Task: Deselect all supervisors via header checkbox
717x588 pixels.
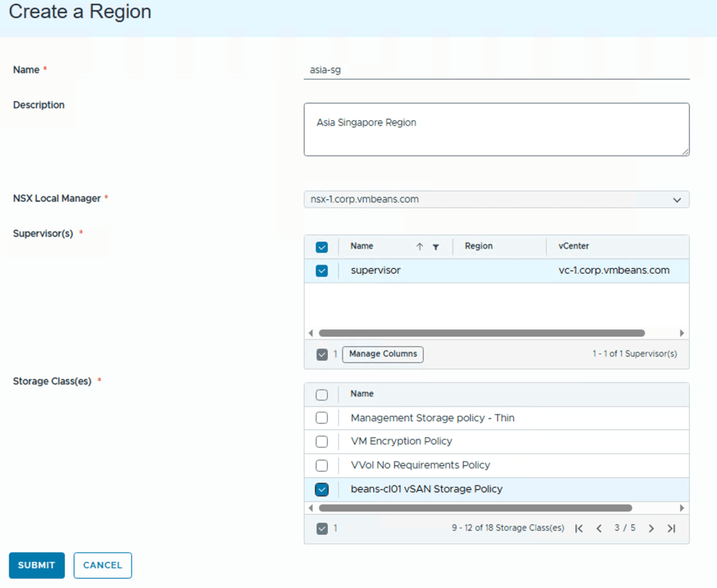Action: point(321,247)
